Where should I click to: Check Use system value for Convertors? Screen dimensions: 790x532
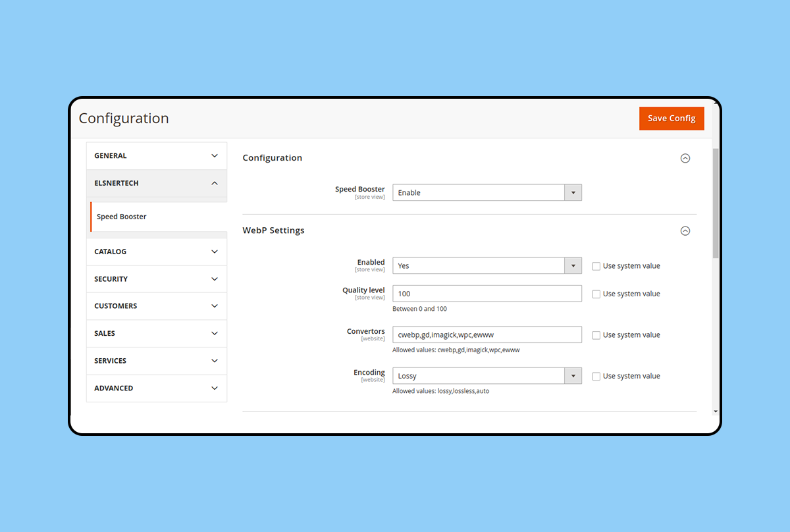coord(596,335)
